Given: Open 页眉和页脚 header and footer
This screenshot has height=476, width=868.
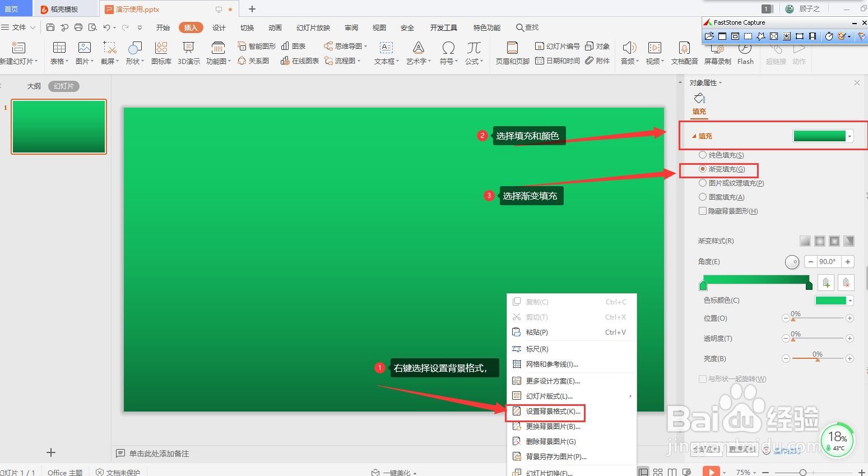Looking at the screenshot, I should (512, 53).
